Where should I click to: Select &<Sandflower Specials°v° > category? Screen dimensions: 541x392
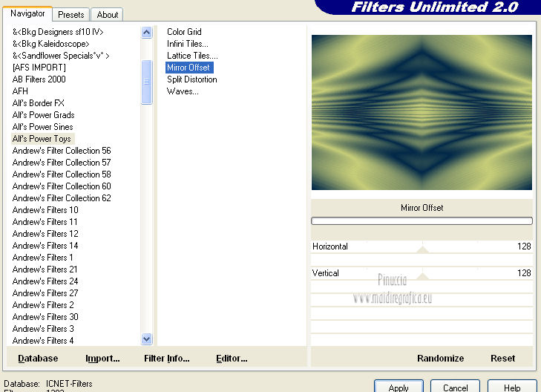(61, 56)
